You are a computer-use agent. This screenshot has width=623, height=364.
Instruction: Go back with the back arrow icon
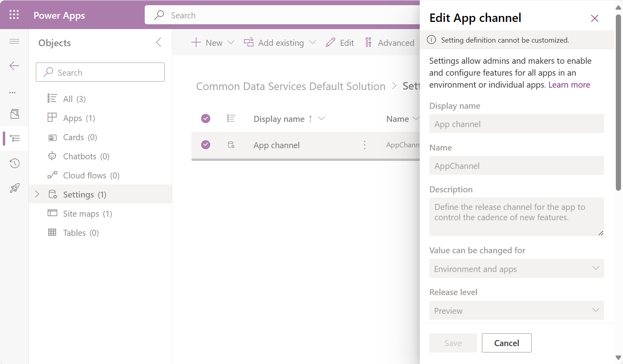click(14, 66)
